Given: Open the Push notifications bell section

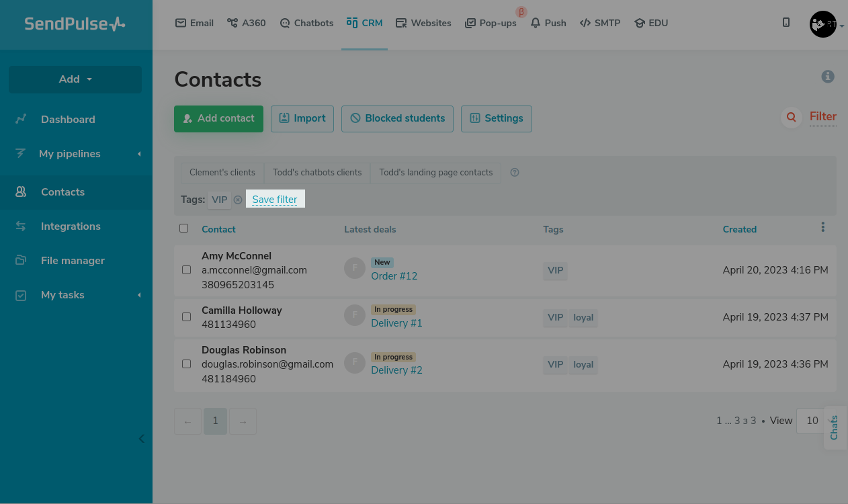Looking at the screenshot, I should coord(548,23).
